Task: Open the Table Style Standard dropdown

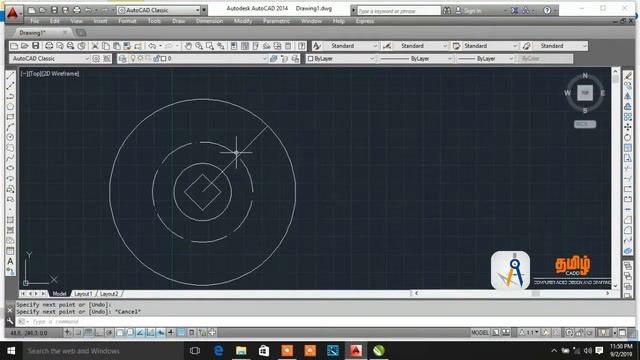Action: point(490,46)
